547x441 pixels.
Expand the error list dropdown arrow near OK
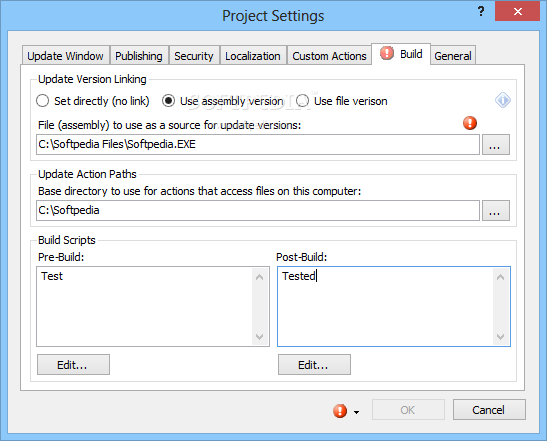coord(356,412)
